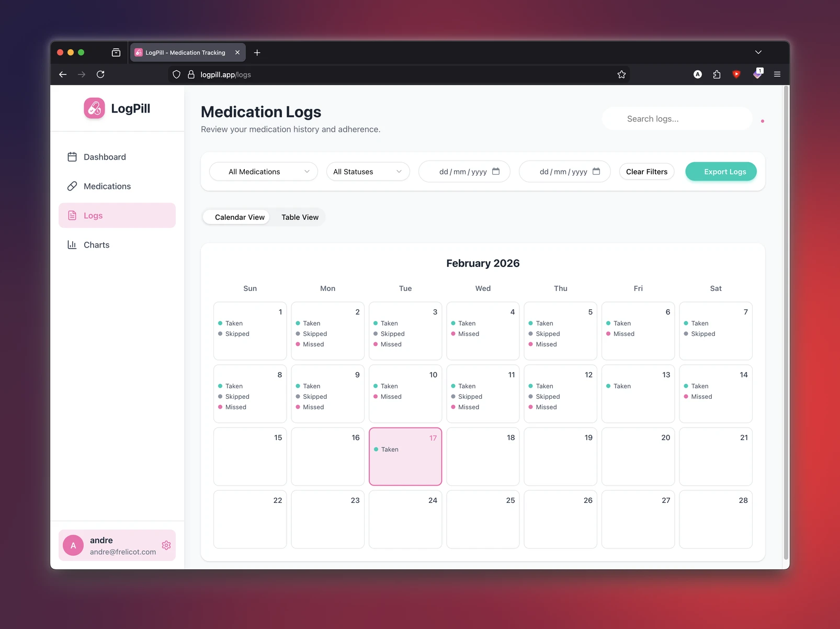Open Dashboard from the sidebar

[x=117, y=157]
